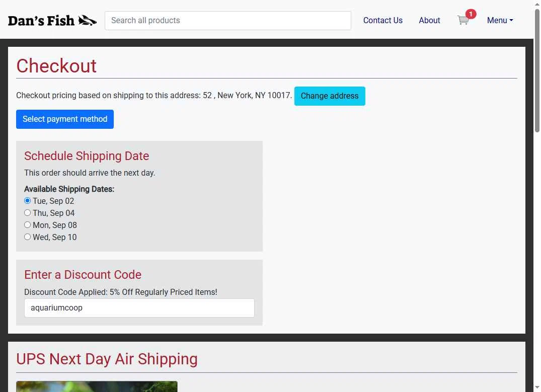Image resolution: width=541 pixels, height=392 pixels.
Task: Choose Wed, Sep 10 shipping date
Action: tap(28, 237)
